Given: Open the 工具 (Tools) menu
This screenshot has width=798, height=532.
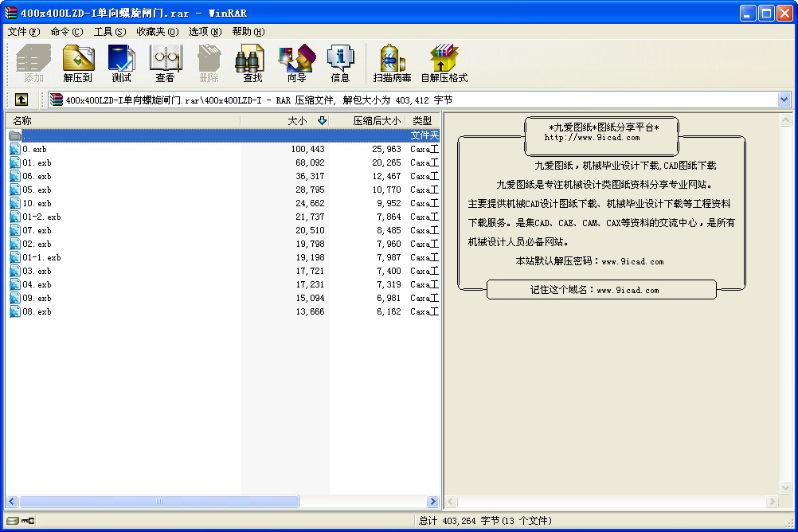Looking at the screenshot, I should click(109, 32).
